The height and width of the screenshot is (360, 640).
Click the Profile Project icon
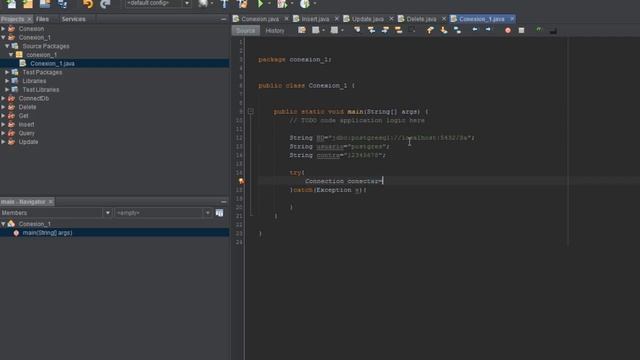point(304,4)
